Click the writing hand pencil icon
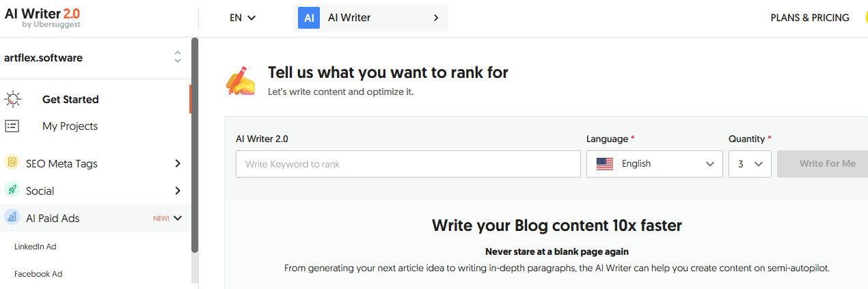Viewport: 868px width, 289px height. 241,80
